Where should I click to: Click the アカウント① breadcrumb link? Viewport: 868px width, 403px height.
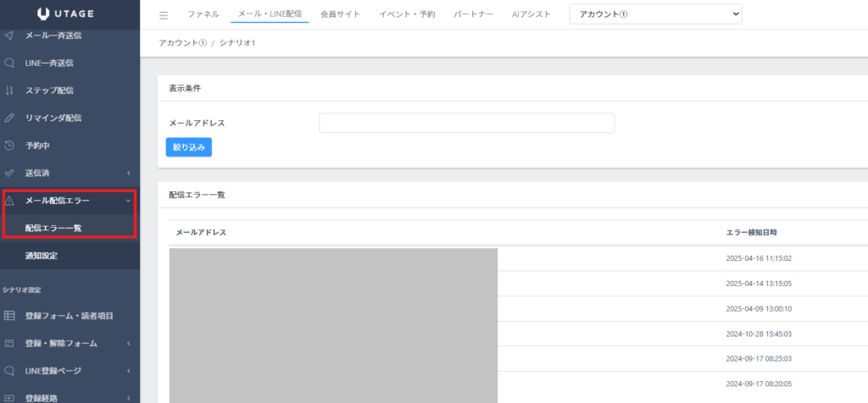point(183,43)
